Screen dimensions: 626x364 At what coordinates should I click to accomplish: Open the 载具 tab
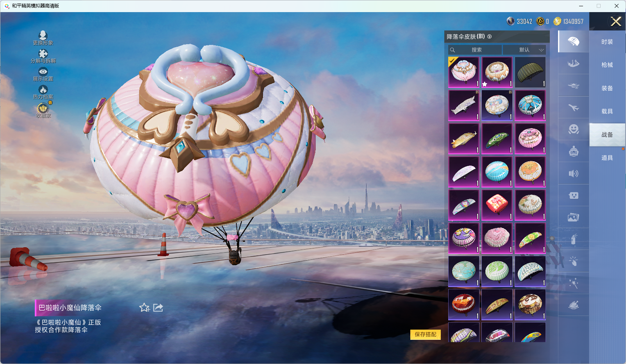click(x=607, y=111)
